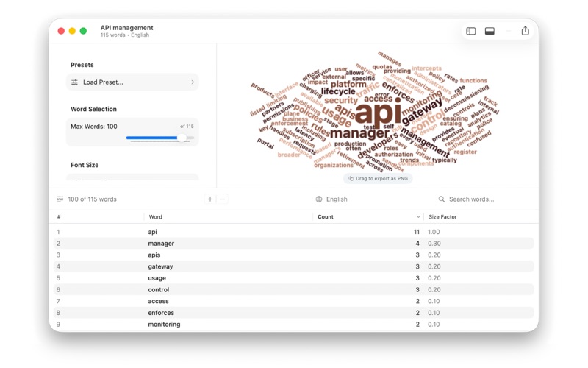
Task: Select the 'api' row word
Action: [152, 232]
